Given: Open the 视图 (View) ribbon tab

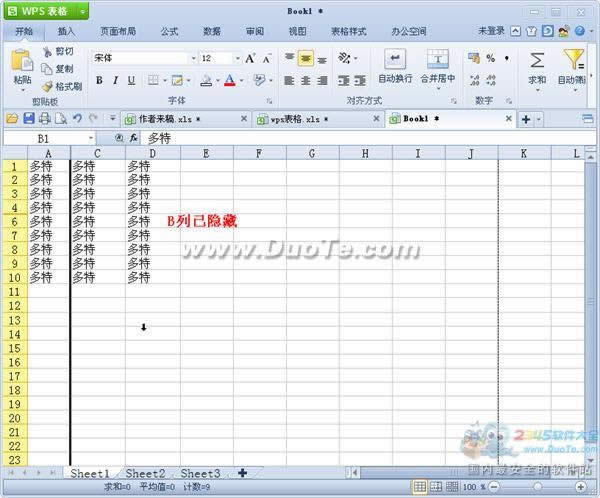Looking at the screenshot, I should [297, 31].
